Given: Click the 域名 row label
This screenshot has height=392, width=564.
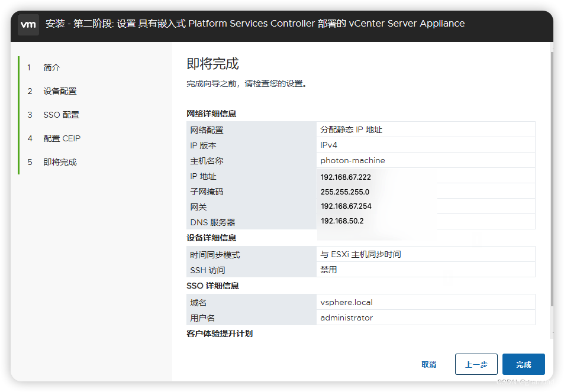Looking at the screenshot, I should pos(198,303).
